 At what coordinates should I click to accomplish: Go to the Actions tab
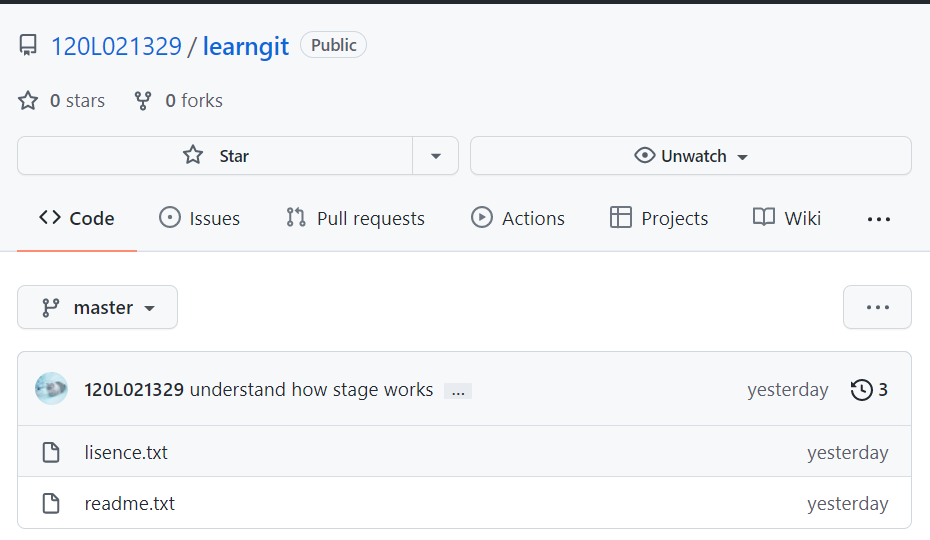click(x=518, y=218)
